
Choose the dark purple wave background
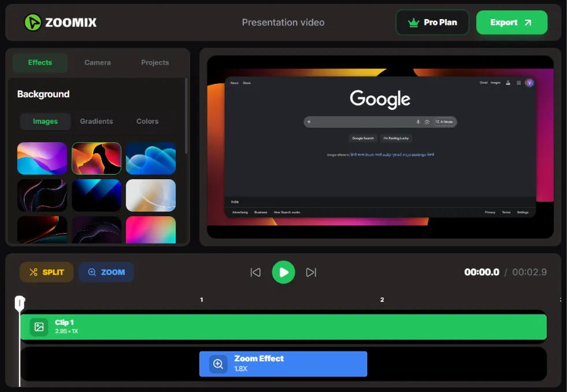[x=97, y=230]
